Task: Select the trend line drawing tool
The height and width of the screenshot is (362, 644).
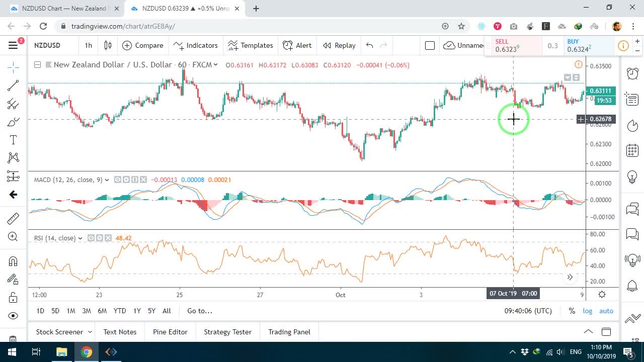Action: [13, 85]
